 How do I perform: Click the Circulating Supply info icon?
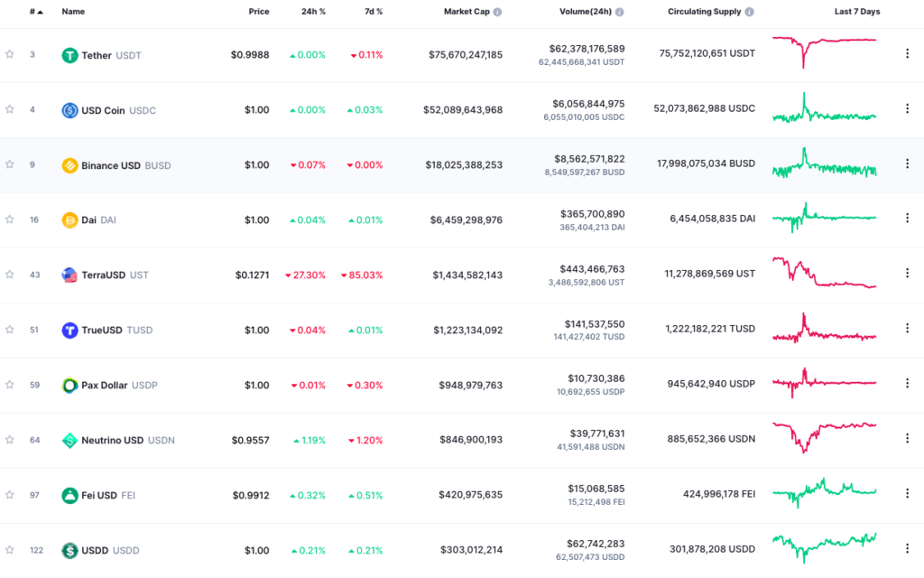[749, 12]
